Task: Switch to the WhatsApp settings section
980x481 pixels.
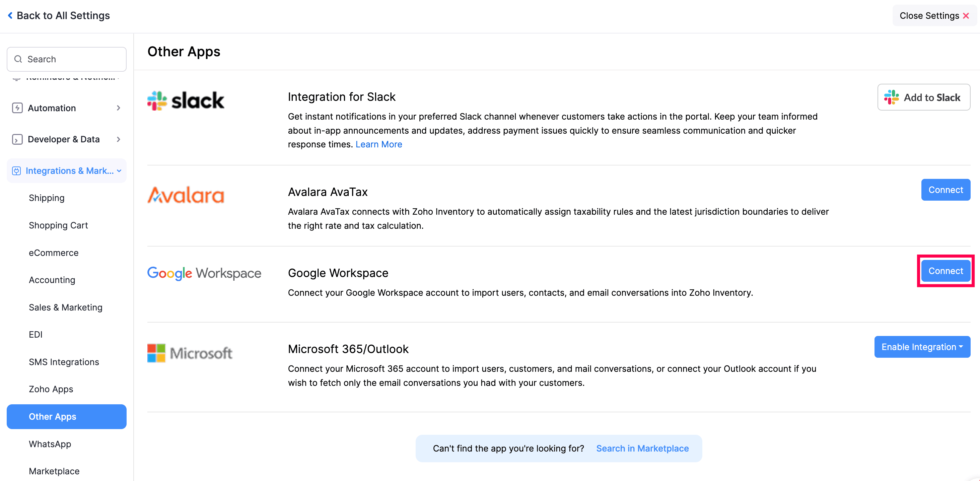Action: [50, 444]
